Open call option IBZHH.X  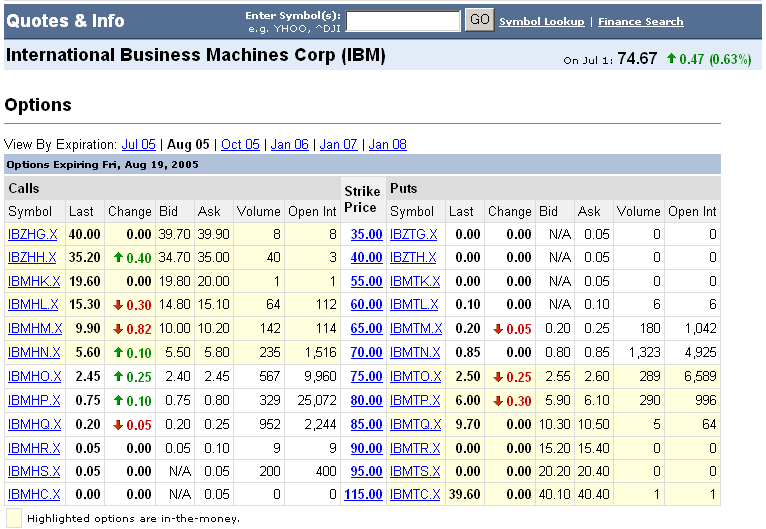pos(32,257)
